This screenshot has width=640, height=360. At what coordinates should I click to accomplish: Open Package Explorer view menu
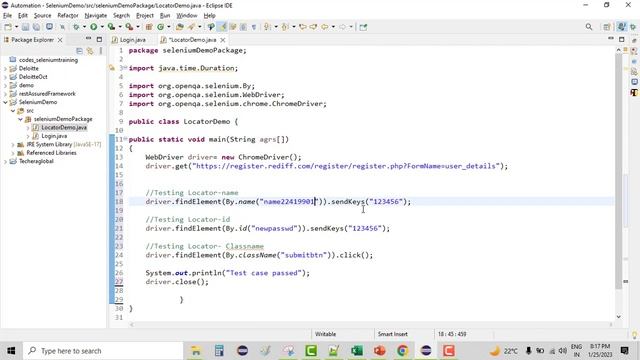101,51
